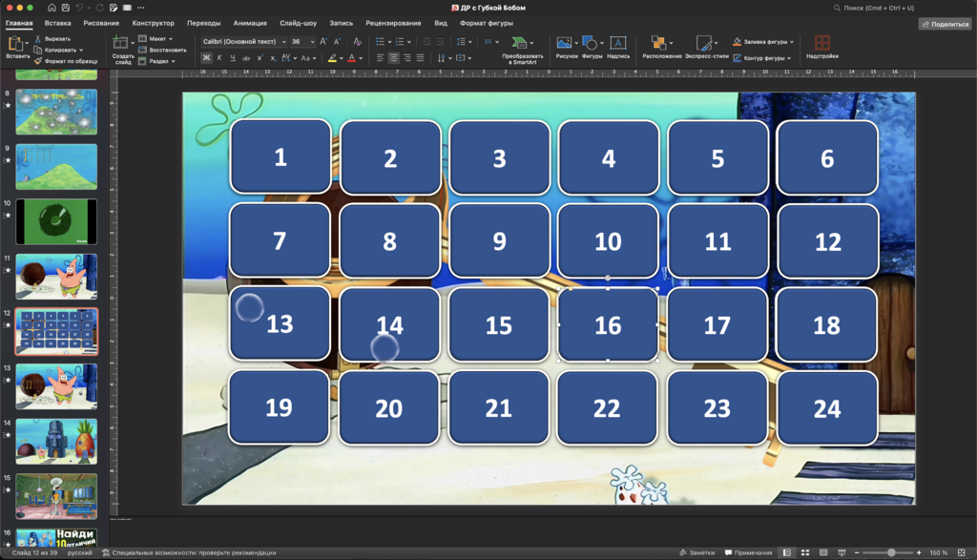
Task: Open the font size dropdown showing 36
Action: tap(312, 42)
